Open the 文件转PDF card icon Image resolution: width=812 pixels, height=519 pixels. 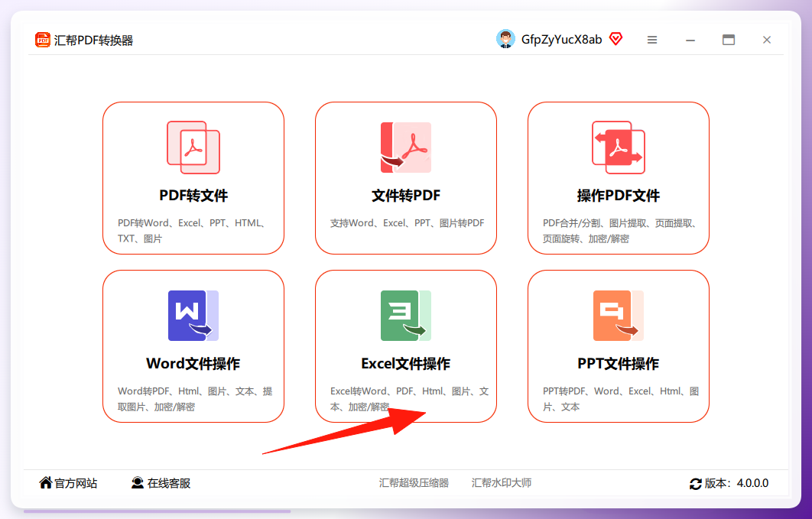(x=406, y=148)
